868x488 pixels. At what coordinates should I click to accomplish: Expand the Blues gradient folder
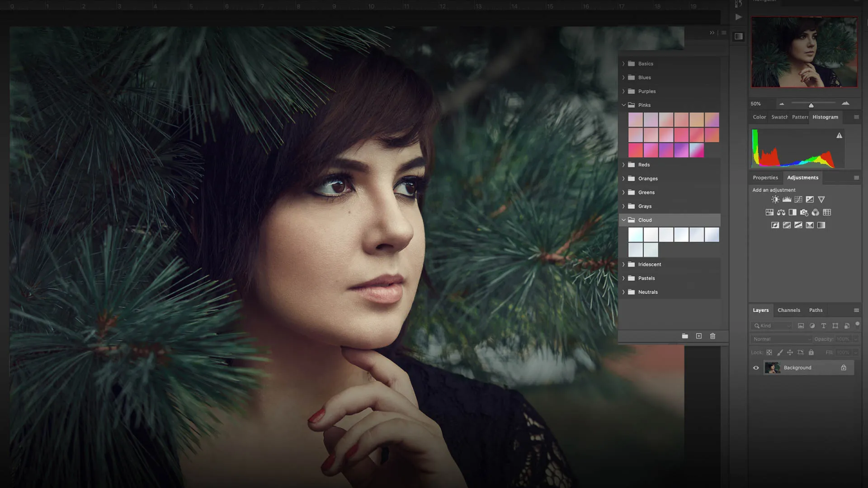623,78
